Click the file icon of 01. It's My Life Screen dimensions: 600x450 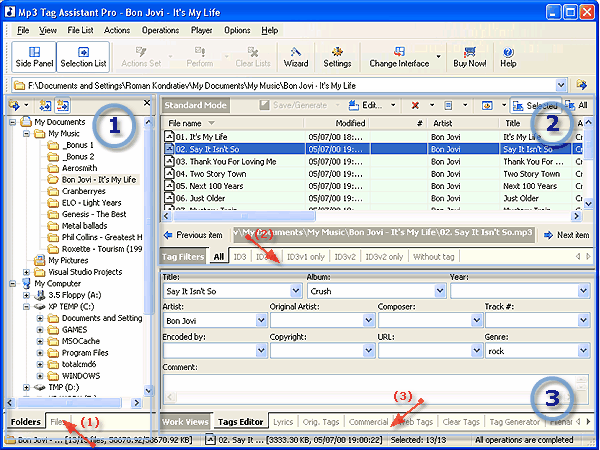tap(169, 137)
